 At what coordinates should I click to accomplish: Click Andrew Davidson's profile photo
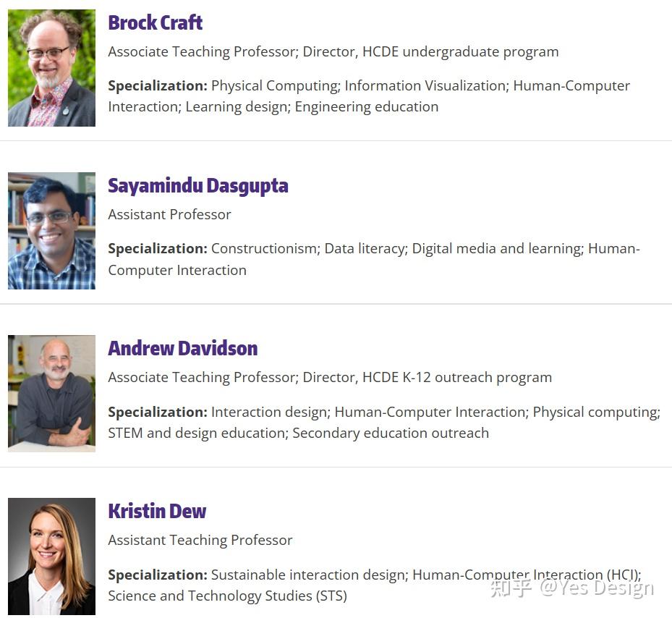pos(51,394)
